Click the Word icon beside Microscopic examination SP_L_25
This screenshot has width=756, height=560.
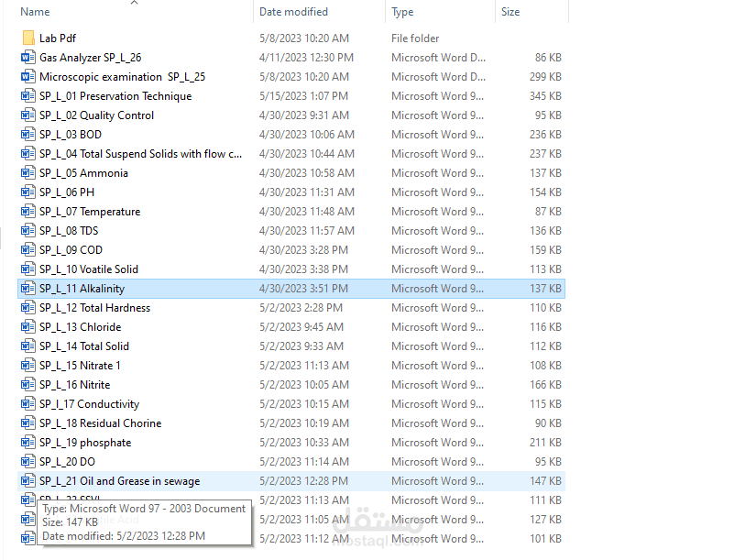click(28, 77)
